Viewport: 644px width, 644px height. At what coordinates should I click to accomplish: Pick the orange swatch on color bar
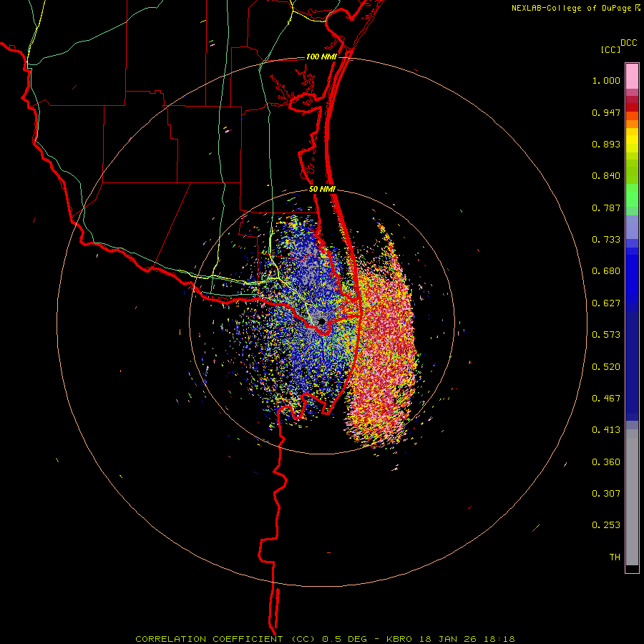tap(632, 124)
